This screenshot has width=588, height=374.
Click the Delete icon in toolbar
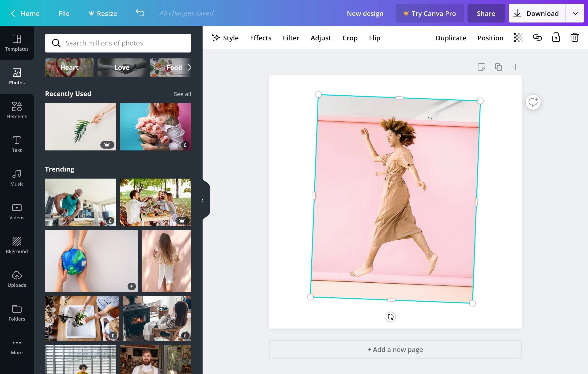(575, 38)
